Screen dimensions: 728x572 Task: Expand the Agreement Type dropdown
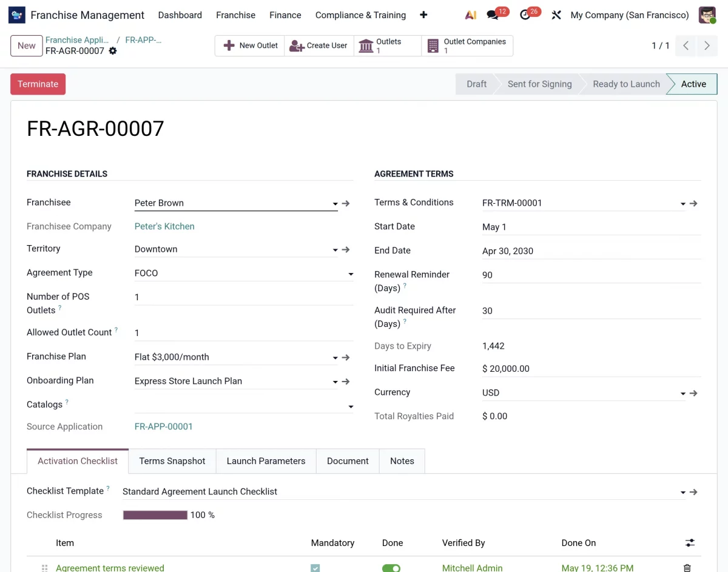351,274
